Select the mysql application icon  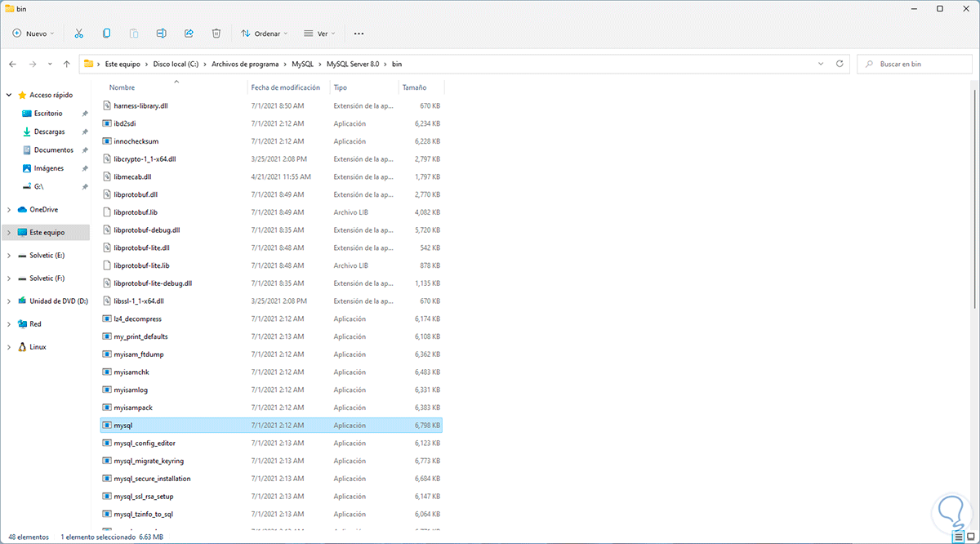106,426
